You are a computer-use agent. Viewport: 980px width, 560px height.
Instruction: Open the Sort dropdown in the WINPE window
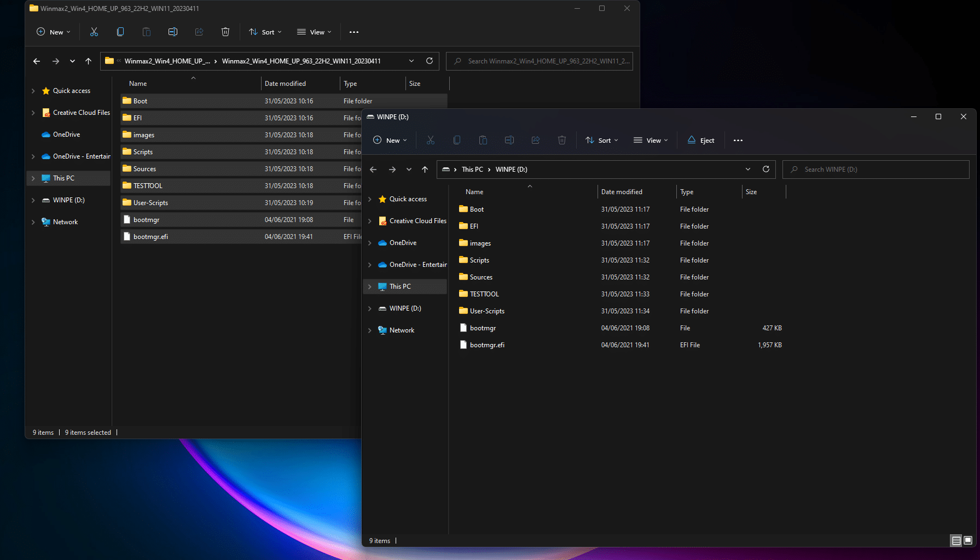click(601, 140)
